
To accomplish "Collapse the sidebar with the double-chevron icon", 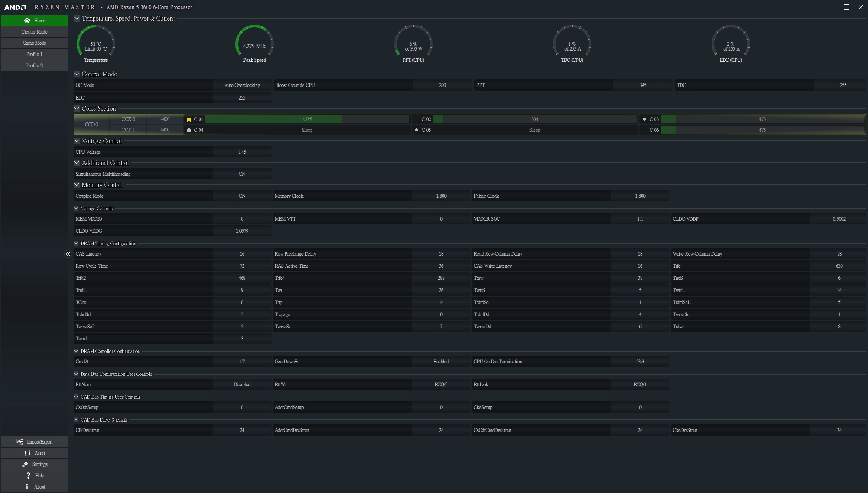I will (x=68, y=254).
